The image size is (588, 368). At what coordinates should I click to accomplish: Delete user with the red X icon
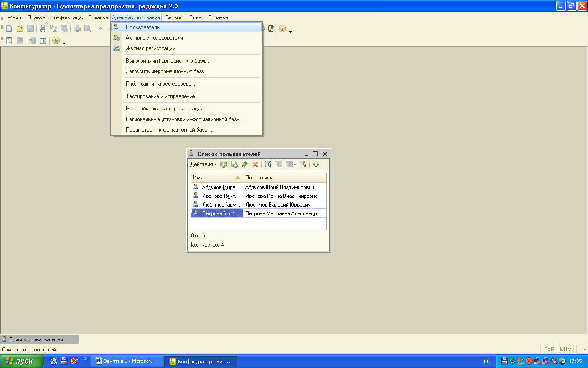(255, 164)
